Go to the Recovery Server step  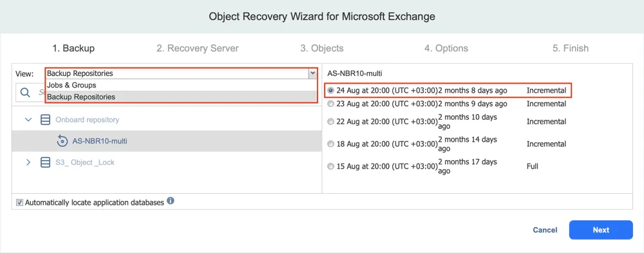point(198,48)
